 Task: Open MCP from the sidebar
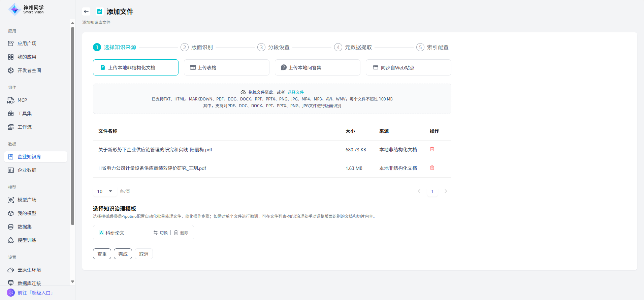point(22,100)
